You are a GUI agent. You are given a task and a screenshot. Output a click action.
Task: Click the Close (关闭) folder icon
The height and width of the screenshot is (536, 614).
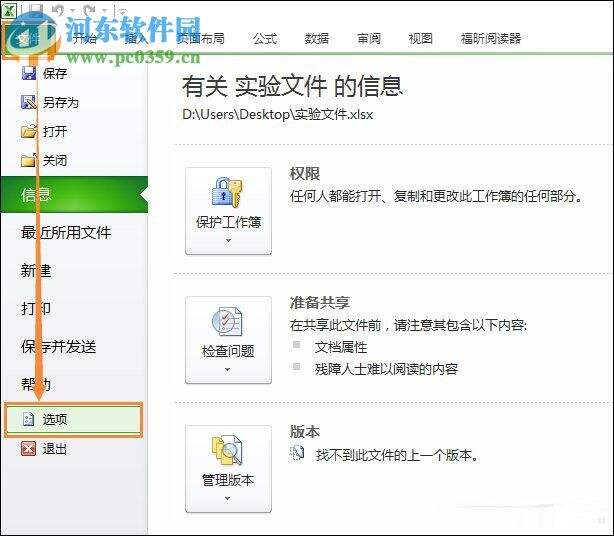[x=29, y=160]
